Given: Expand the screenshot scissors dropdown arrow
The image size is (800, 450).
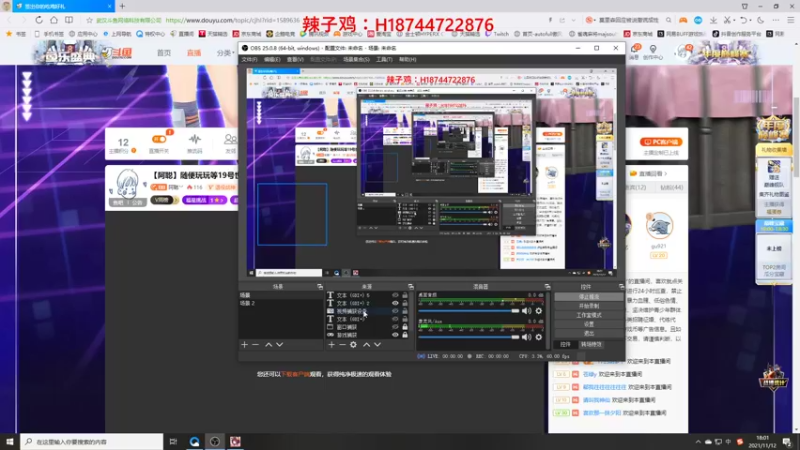Looking at the screenshot, I should pyautogui.click(x=734, y=20).
